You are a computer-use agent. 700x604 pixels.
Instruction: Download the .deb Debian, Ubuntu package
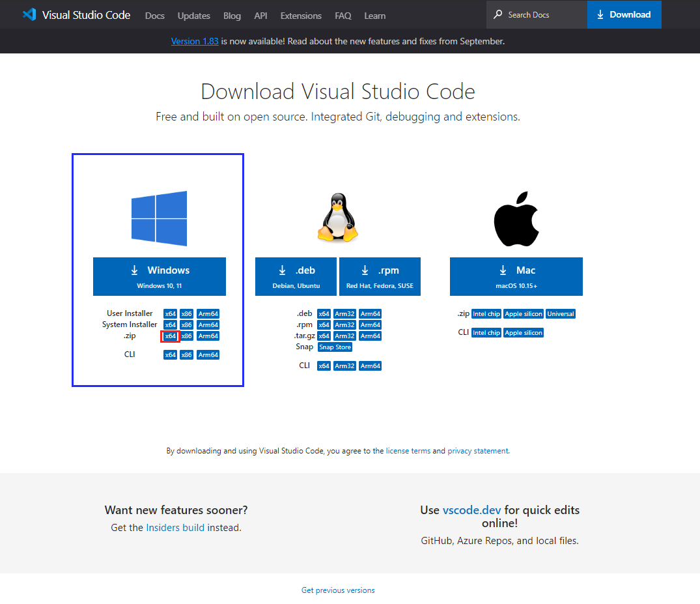pyautogui.click(x=296, y=276)
